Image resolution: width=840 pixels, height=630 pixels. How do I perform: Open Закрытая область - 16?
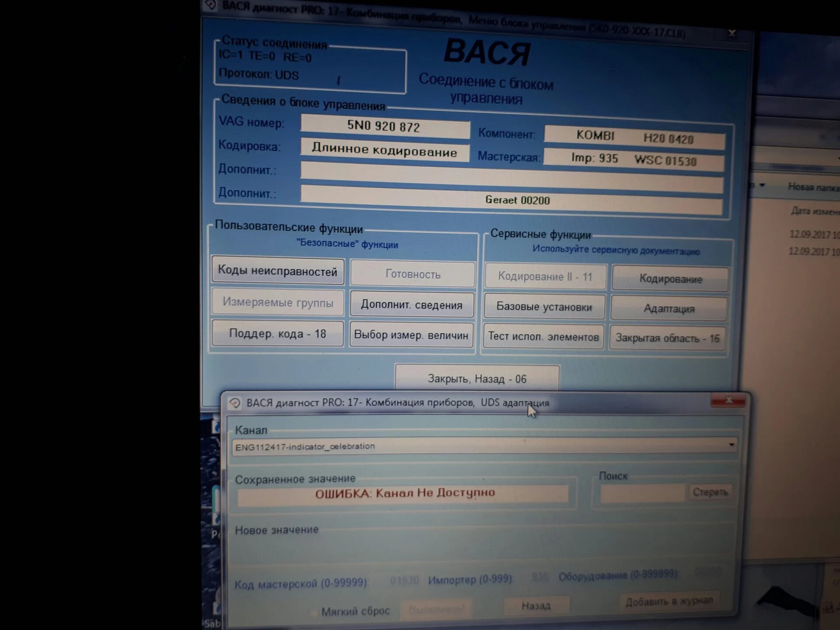coord(667,338)
